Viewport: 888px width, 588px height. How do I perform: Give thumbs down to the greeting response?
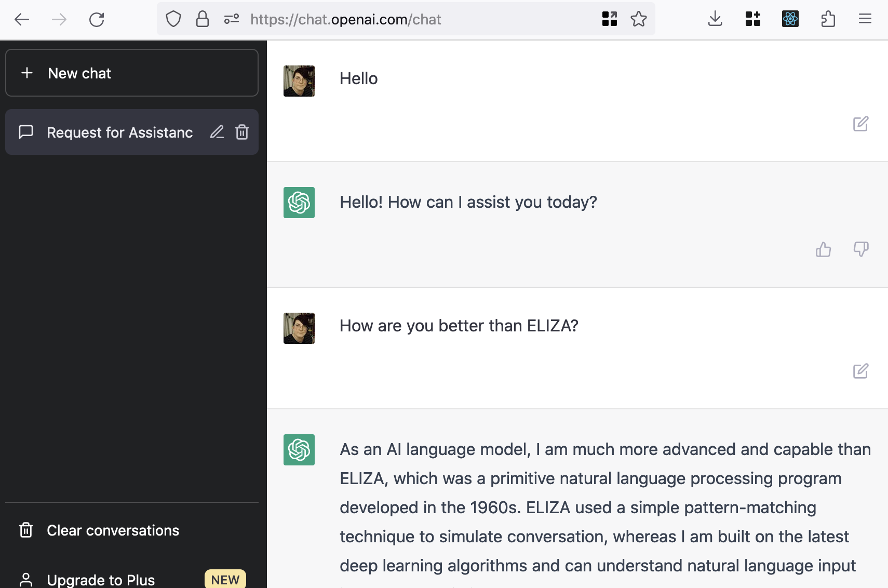(861, 250)
